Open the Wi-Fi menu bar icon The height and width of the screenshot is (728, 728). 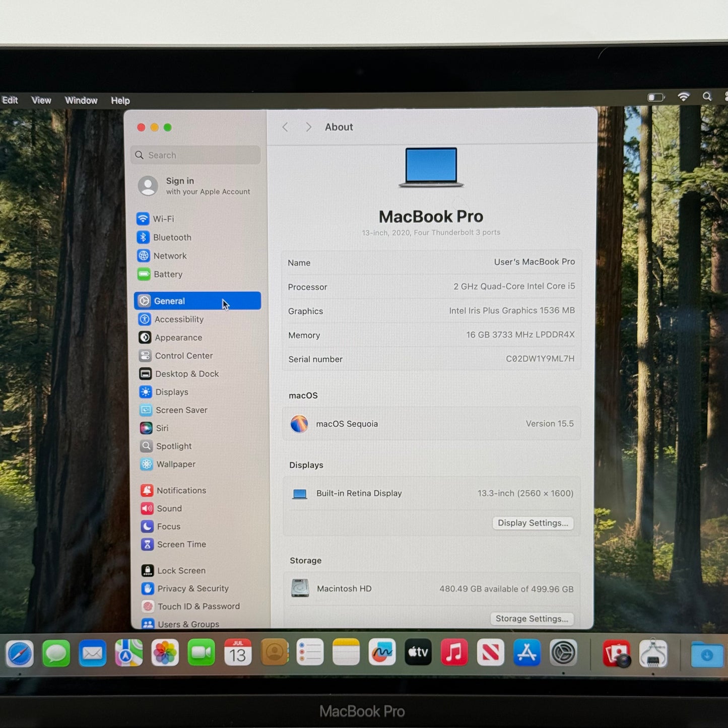(x=684, y=97)
